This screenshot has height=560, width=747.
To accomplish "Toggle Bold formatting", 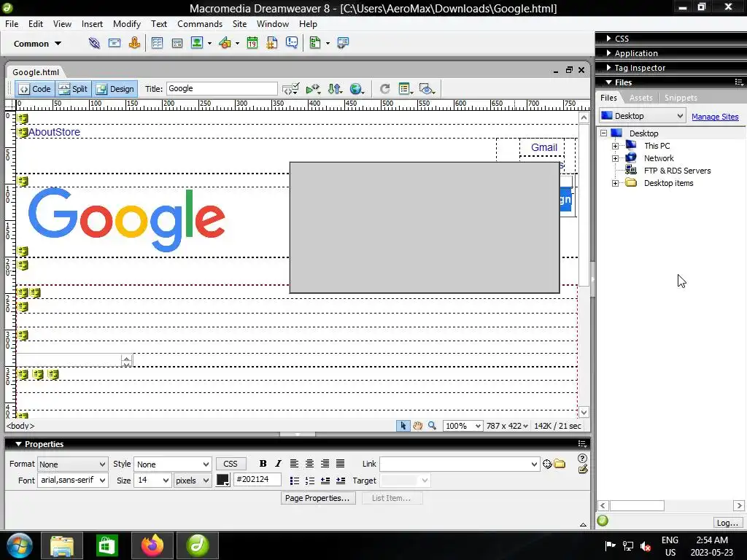I will tap(263, 464).
